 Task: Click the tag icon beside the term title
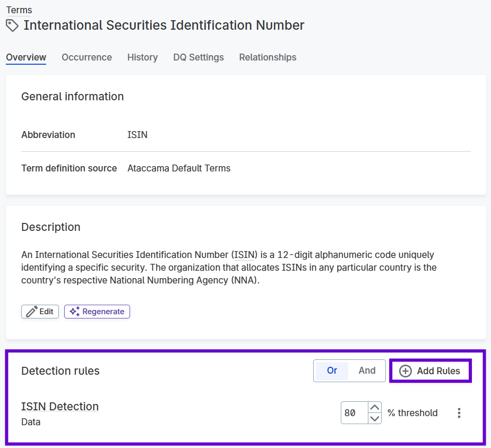(12, 25)
